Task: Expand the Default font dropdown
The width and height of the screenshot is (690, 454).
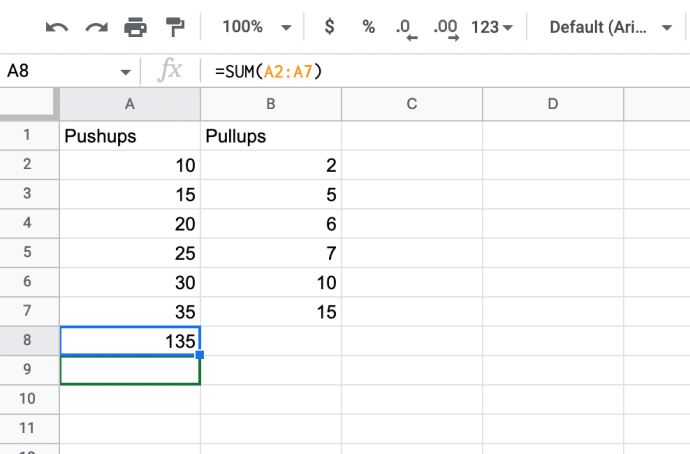Action: (x=611, y=27)
